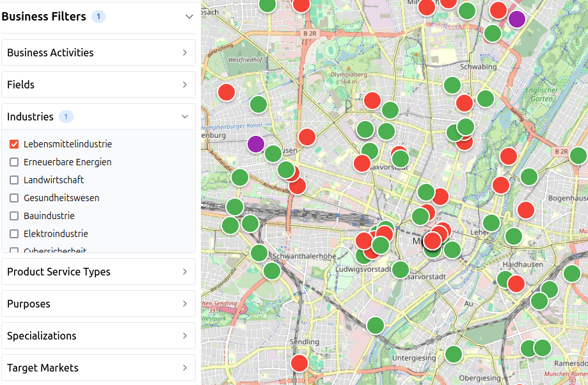
Task: Tick the Bauindustrie checkbox
Action: pos(14,216)
